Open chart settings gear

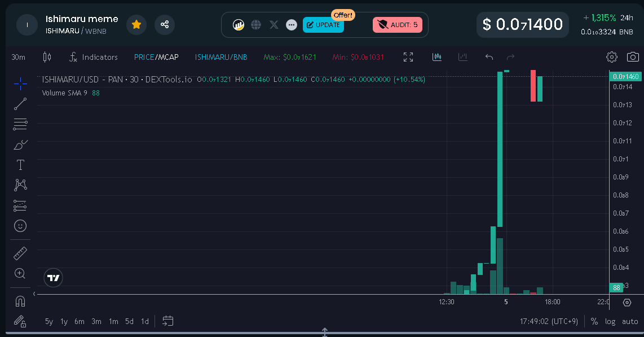611,57
